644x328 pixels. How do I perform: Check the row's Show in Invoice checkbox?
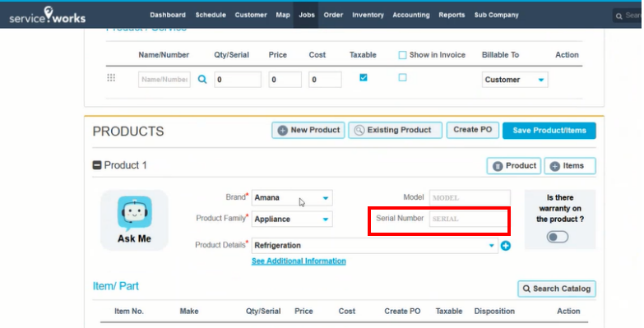pyautogui.click(x=402, y=77)
